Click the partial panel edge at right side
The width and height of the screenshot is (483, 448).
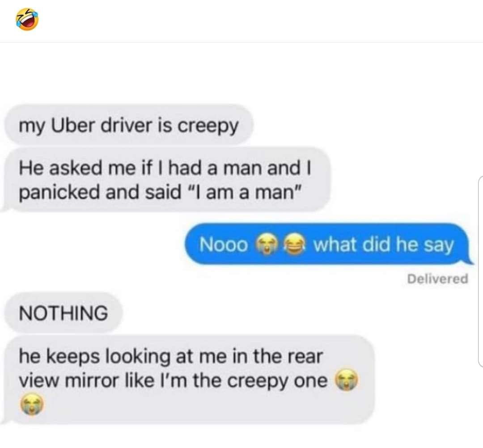point(480,271)
